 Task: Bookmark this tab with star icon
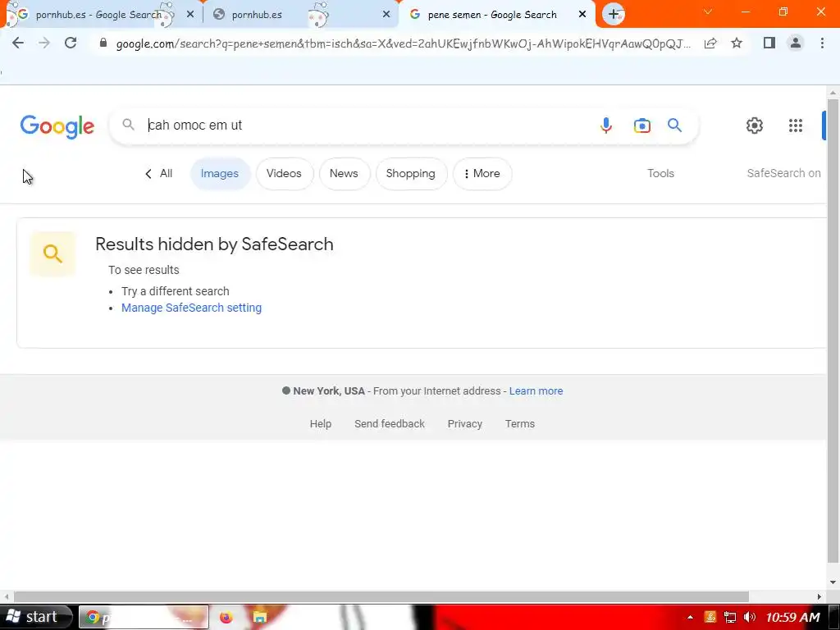pos(737,43)
